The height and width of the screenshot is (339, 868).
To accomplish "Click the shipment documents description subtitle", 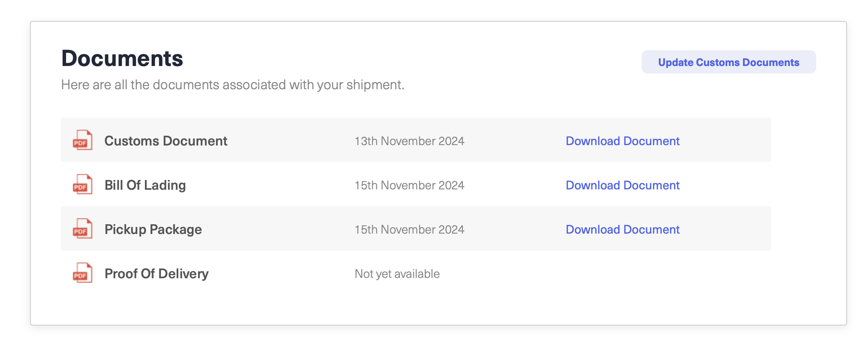I will tap(232, 85).
